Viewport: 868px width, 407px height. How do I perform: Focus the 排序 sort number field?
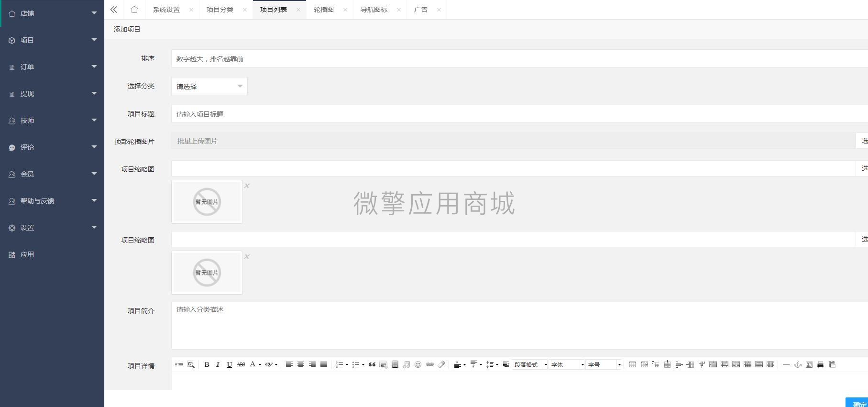point(519,58)
